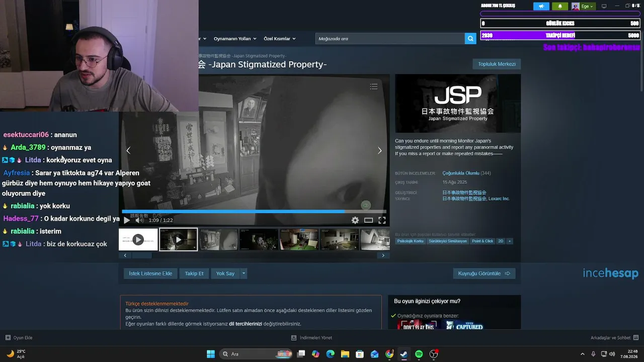Open the game breadcrumb link above title

(x=243, y=56)
